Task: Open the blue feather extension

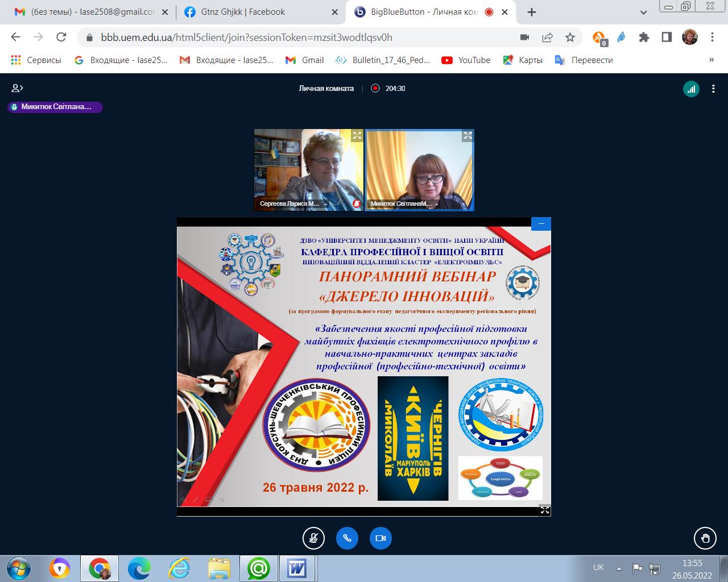Action: coord(622,38)
